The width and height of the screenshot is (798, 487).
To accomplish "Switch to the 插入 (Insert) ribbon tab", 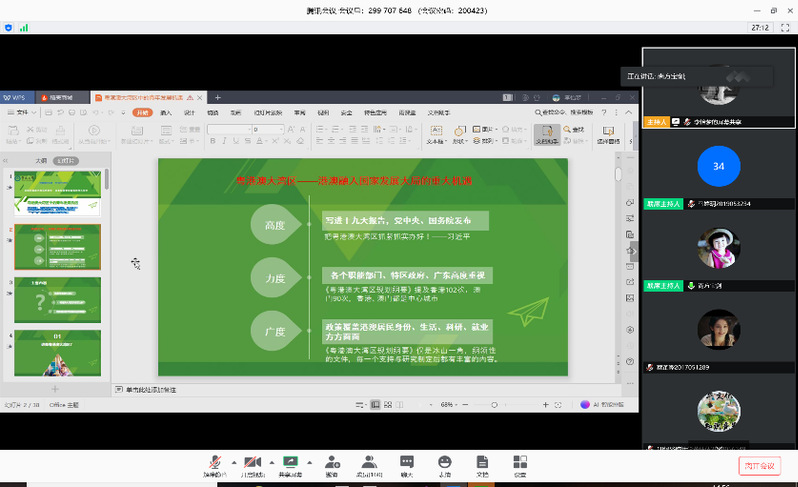I will (166, 113).
